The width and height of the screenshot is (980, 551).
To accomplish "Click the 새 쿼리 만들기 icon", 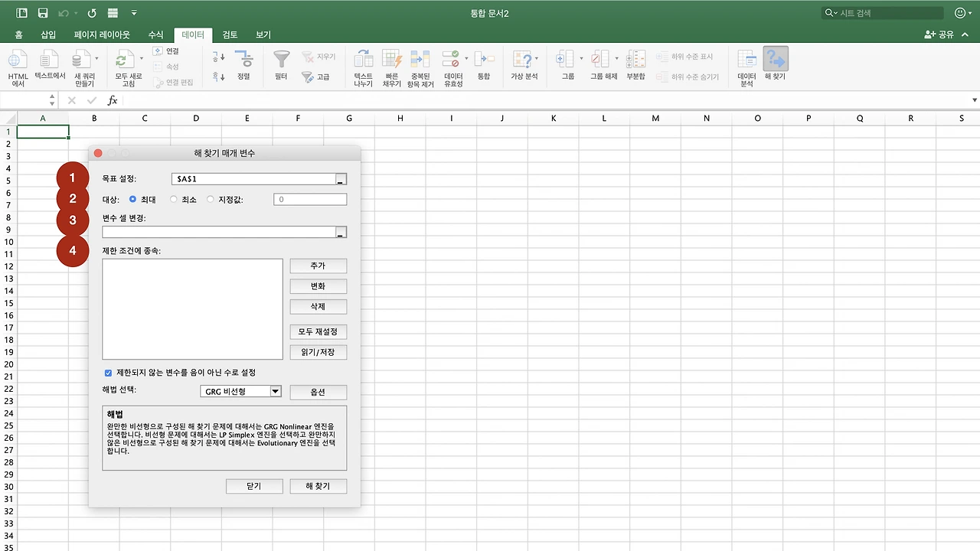I will pyautogui.click(x=80, y=60).
